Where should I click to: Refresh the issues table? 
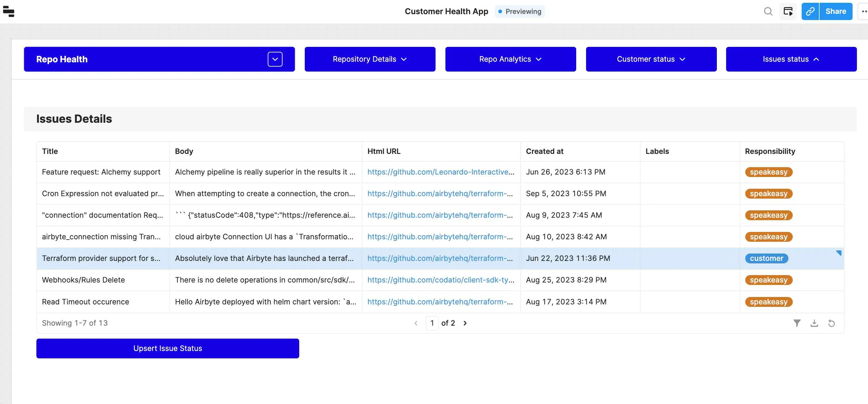tap(831, 323)
